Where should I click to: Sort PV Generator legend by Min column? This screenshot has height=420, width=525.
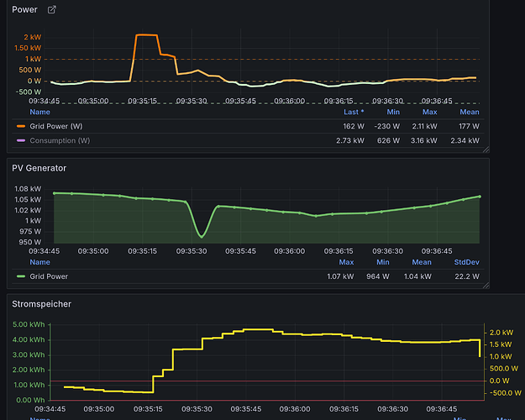(x=382, y=262)
